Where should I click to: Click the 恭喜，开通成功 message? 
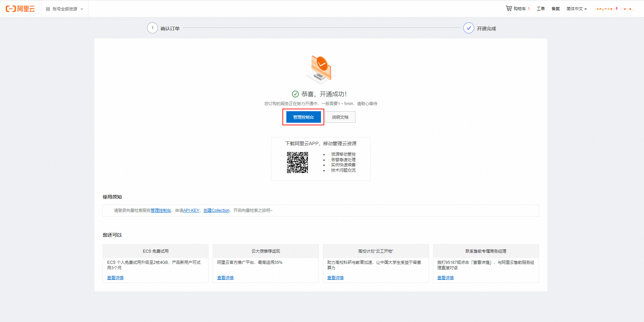click(324, 94)
